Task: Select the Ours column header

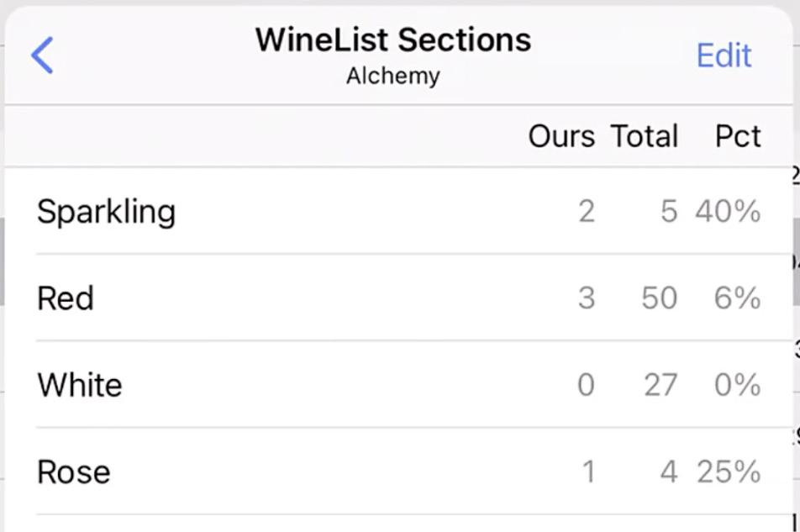Action: click(561, 136)
